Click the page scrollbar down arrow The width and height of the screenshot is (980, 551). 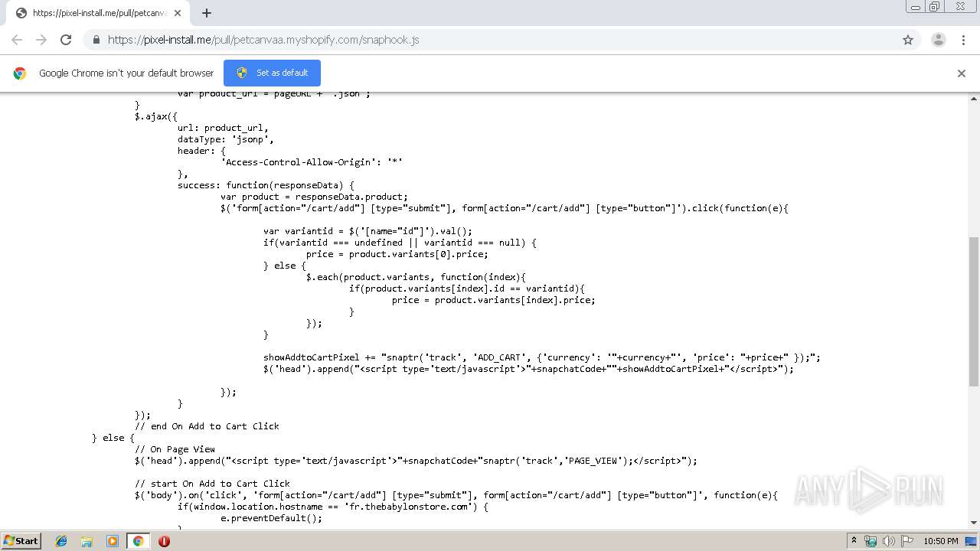(974, 523)
